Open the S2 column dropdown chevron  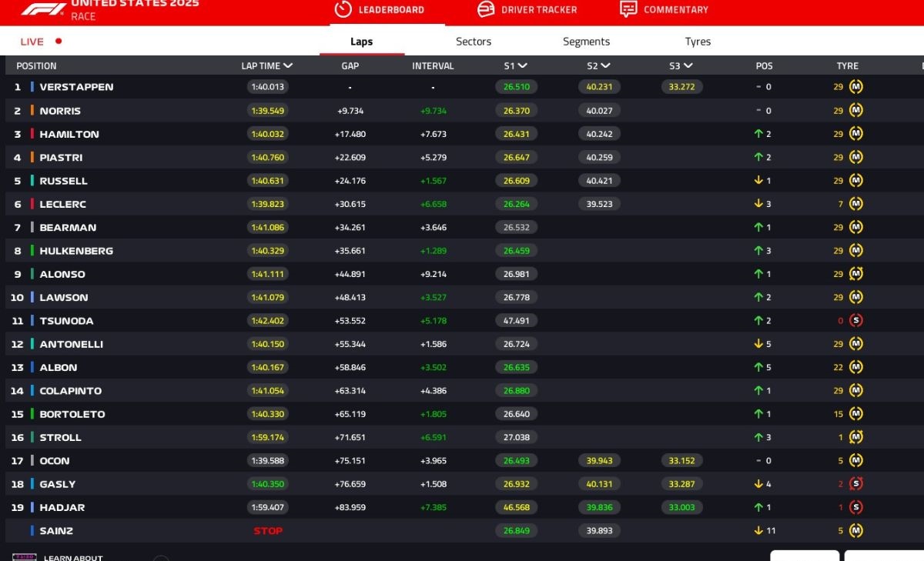coord(605,66)
